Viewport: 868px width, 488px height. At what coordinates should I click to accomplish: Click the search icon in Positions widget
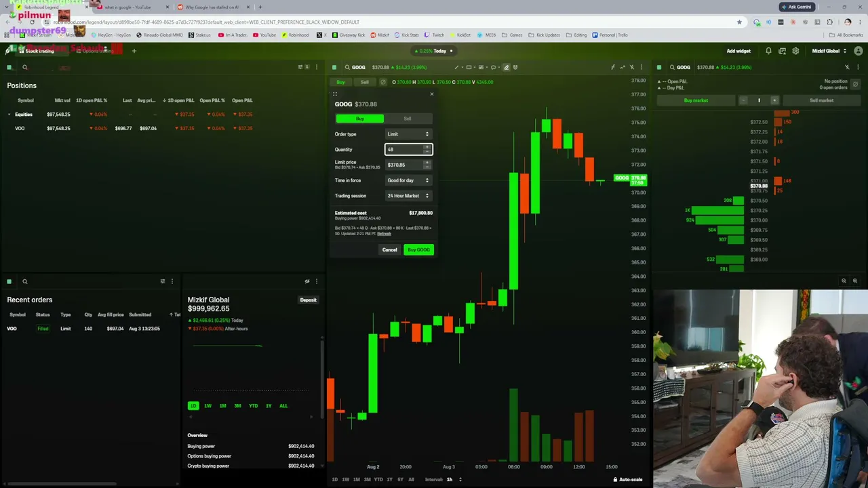25,67
